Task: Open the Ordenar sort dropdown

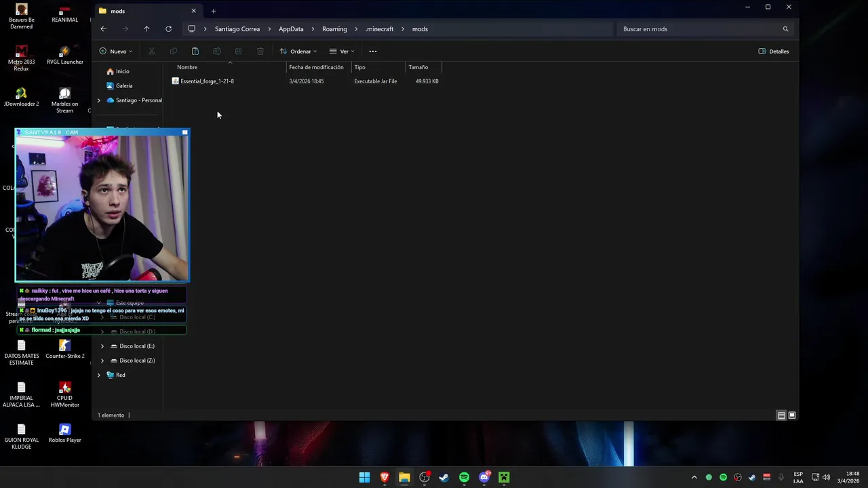Action: click(298, 52)
